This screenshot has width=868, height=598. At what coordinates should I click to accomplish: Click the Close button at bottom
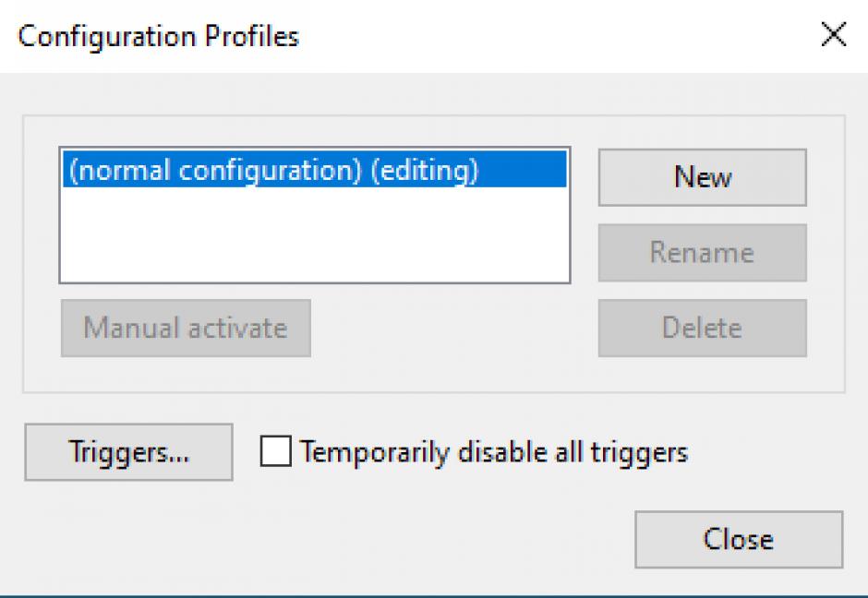738,539
